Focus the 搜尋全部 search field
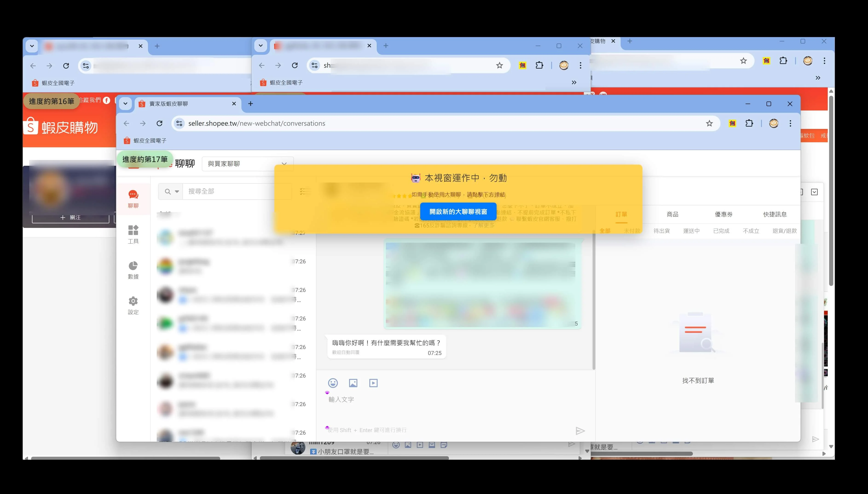This screenshot has width=868, height=494. coord(237,192)
